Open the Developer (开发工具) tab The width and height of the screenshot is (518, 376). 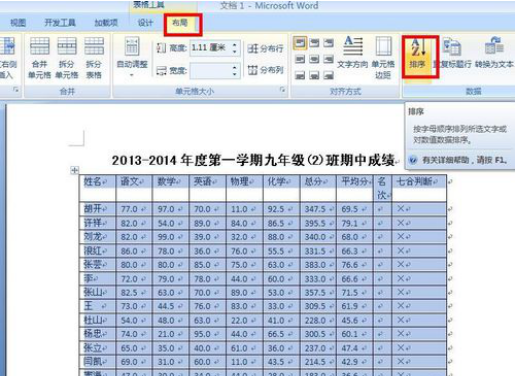tap(60, 23)
